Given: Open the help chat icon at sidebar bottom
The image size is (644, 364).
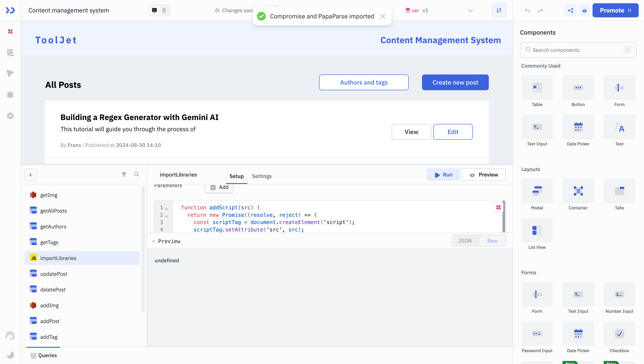Looking at the screenshot, I should [10, 336].
